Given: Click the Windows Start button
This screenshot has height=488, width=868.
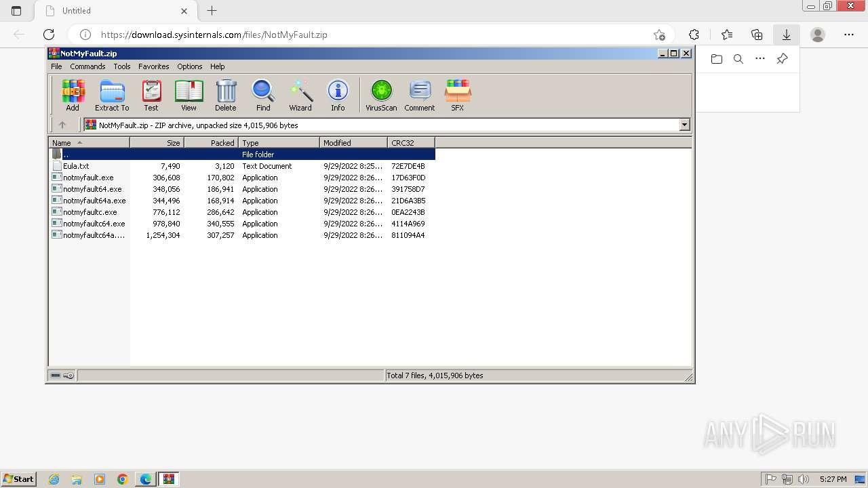Looking at the screenshot, I should pyautogui.click(x=18, y=479).
